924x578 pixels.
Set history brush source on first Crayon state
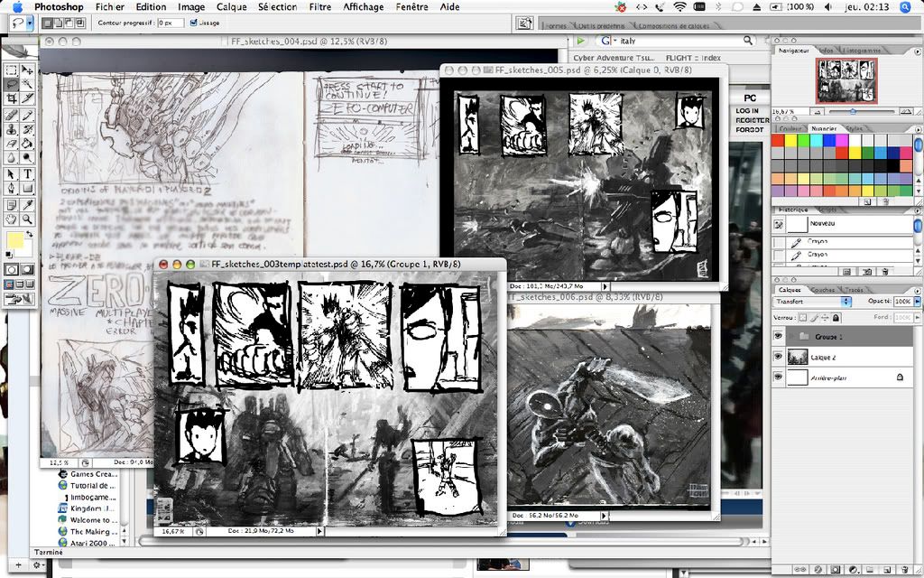[779, 242]
